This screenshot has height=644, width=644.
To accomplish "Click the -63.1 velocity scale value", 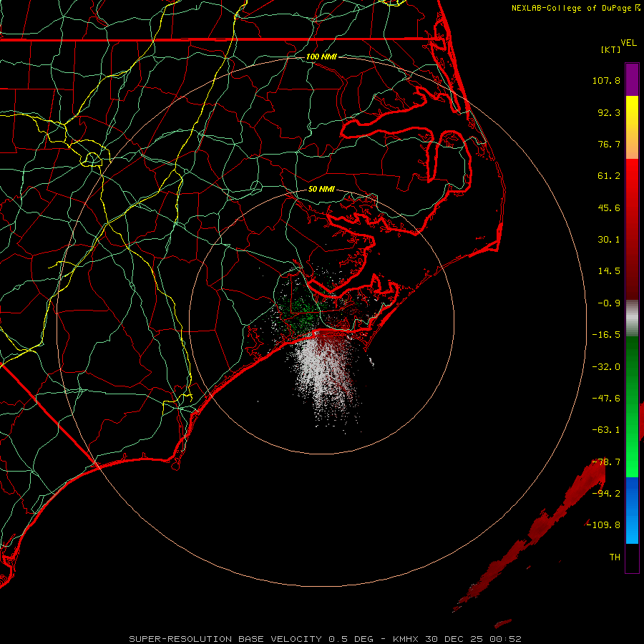I will [606, 430].
